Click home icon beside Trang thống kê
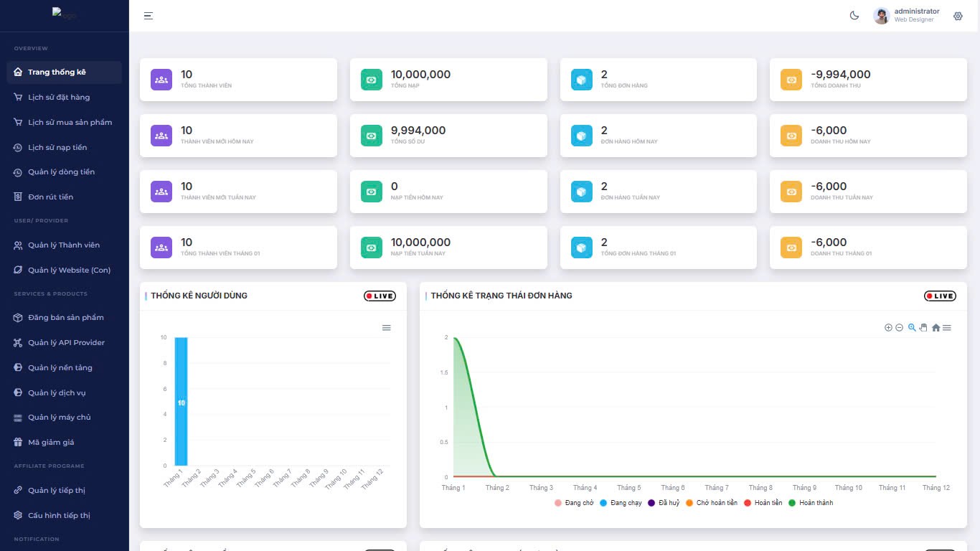The width and height of the screenshot is (980, 551). pos(19,72)
